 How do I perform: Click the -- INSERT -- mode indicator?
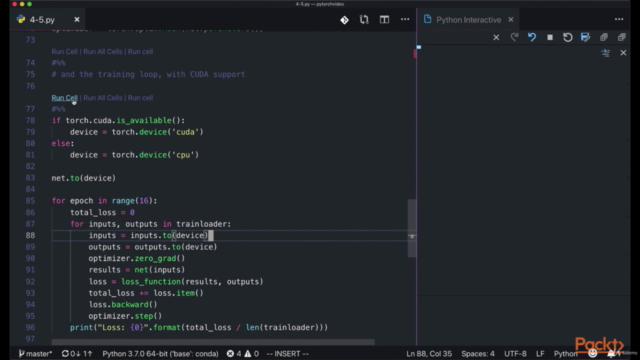[x=287, y=354]
